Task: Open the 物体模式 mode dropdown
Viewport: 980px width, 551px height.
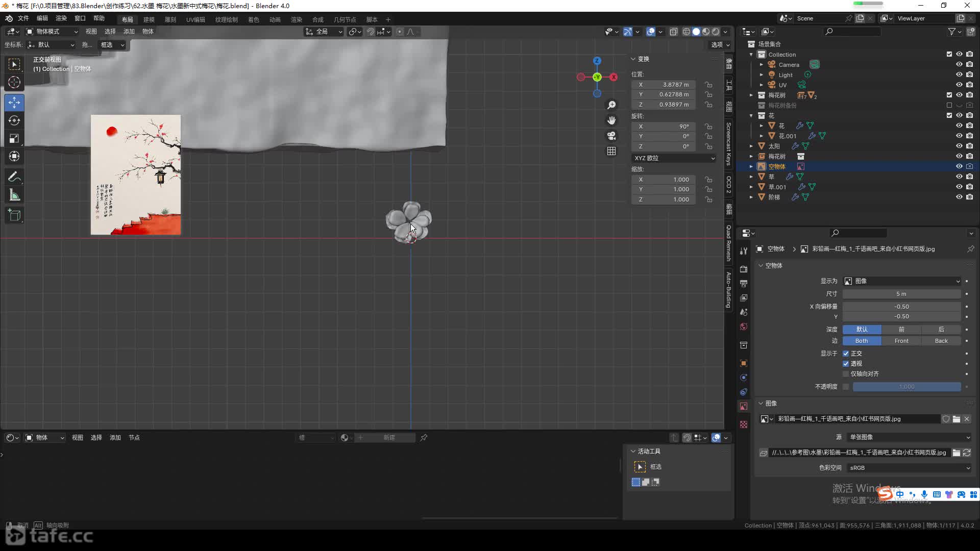Action: [52, 32]
